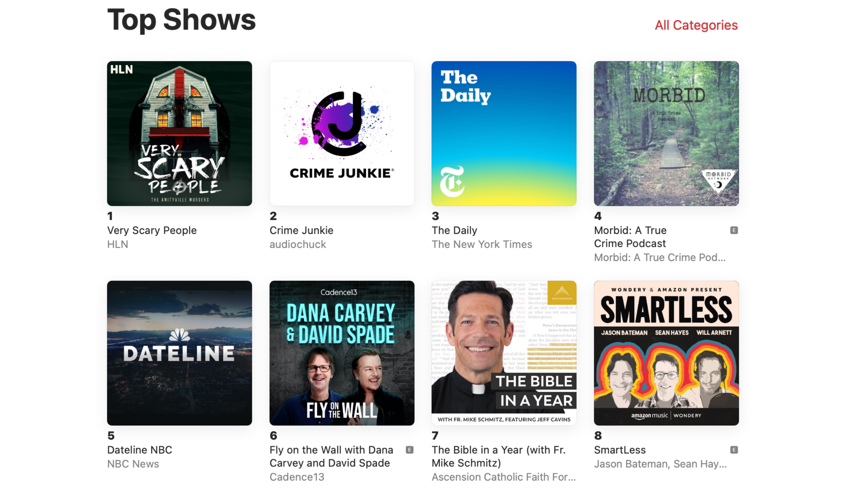
Task: Click the explicit badge next to SmartLess
Action: (734, 450)
